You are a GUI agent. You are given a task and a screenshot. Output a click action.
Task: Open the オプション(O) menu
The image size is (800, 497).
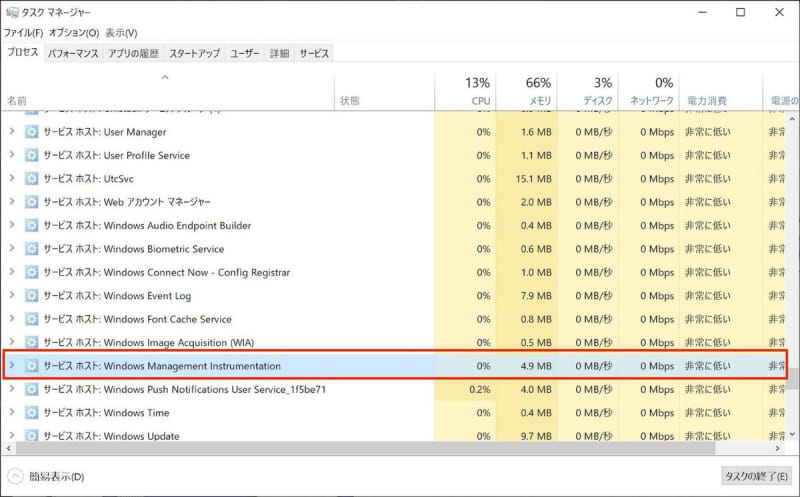(74, 33)
